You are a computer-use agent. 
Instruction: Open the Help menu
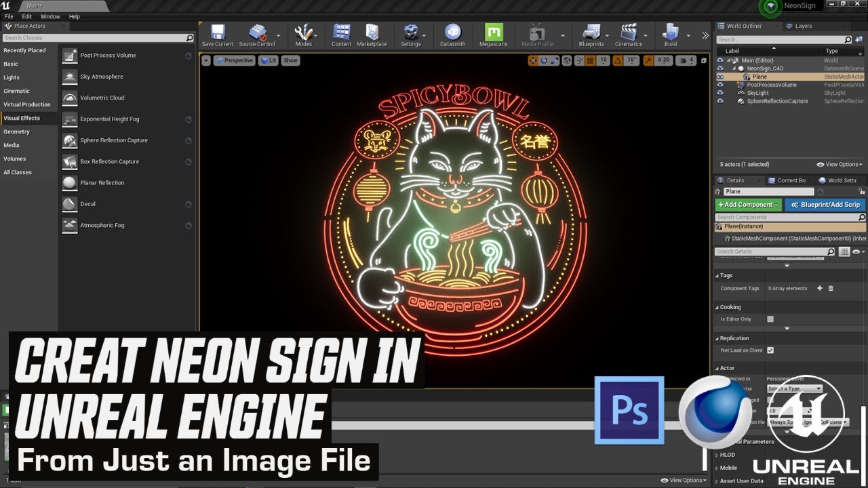tap(75, 16)
